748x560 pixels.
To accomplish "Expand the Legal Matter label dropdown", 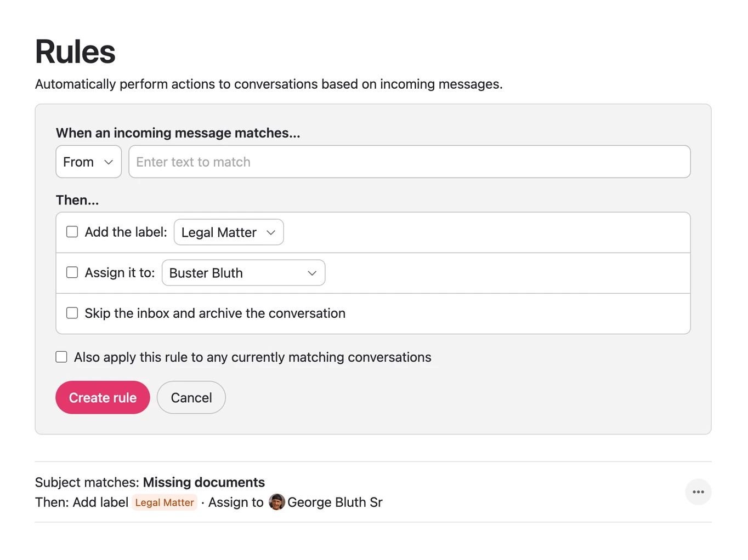I will (x=229, y=232).
